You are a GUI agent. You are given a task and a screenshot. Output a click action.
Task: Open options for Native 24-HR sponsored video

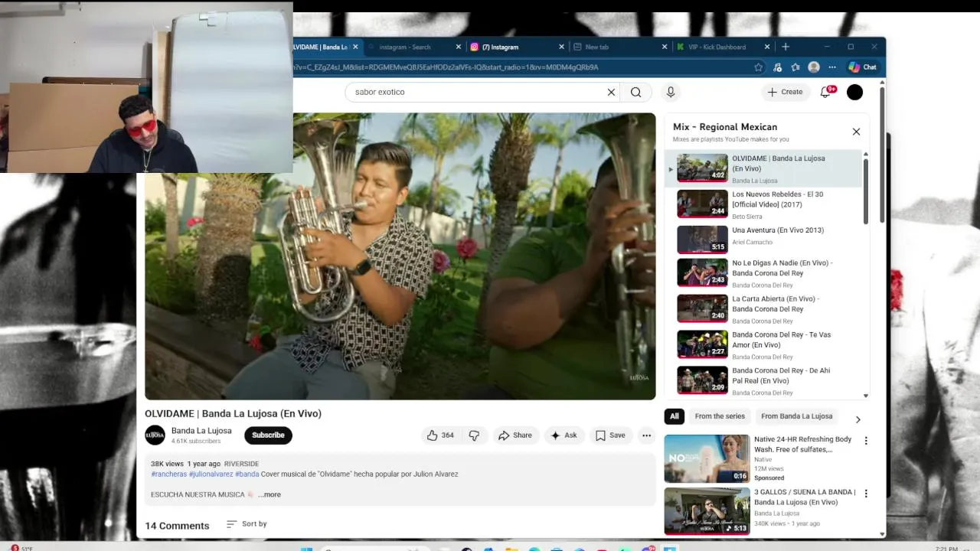point(866,441)
